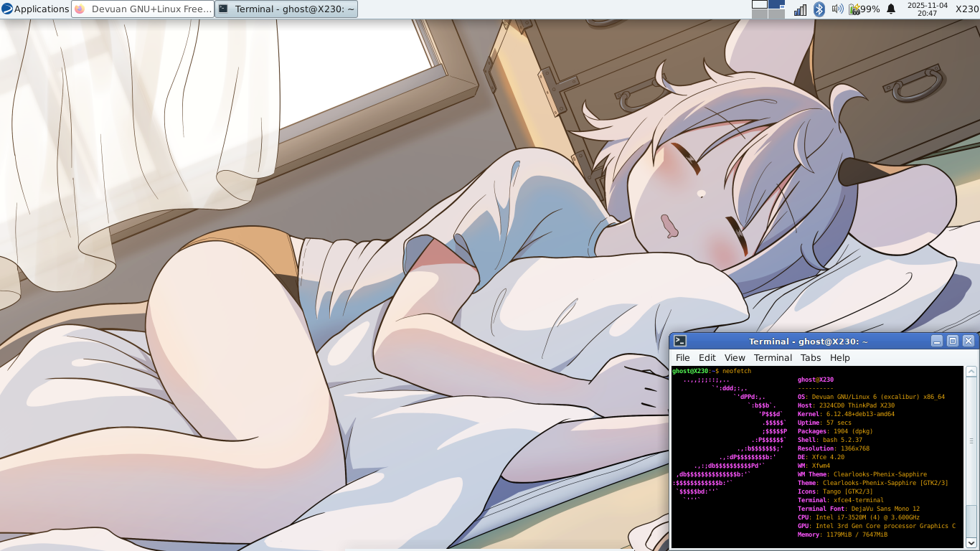
Task: Click the 'CPU: Intel i7-3520M (4) @ 3.600GHz' line
Action: tap(859, 517)
